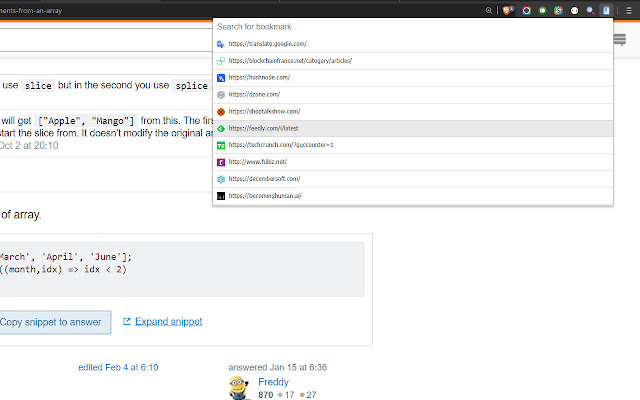The image size is (640, 400).
Task: Click the Stack Overflow chat bubbles icon
Action: [620, 40]
